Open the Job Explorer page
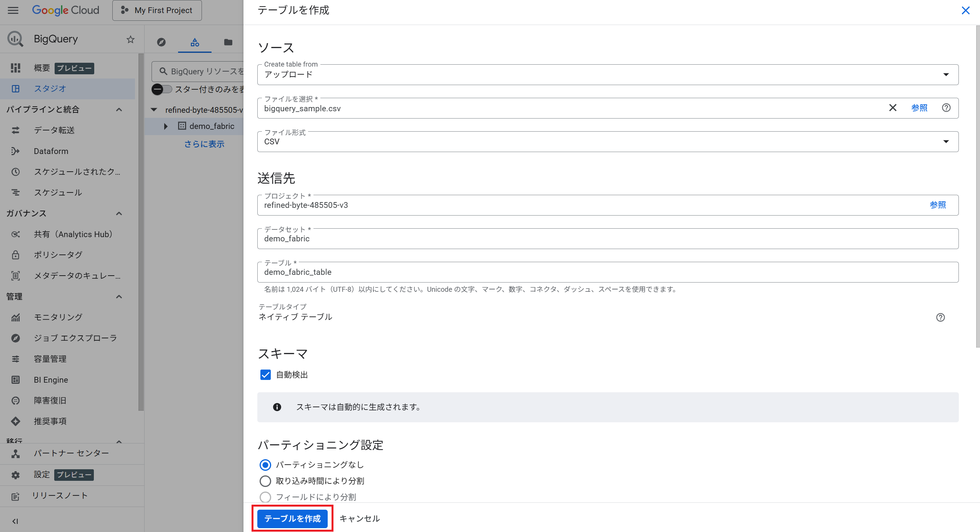 point(75,338)
